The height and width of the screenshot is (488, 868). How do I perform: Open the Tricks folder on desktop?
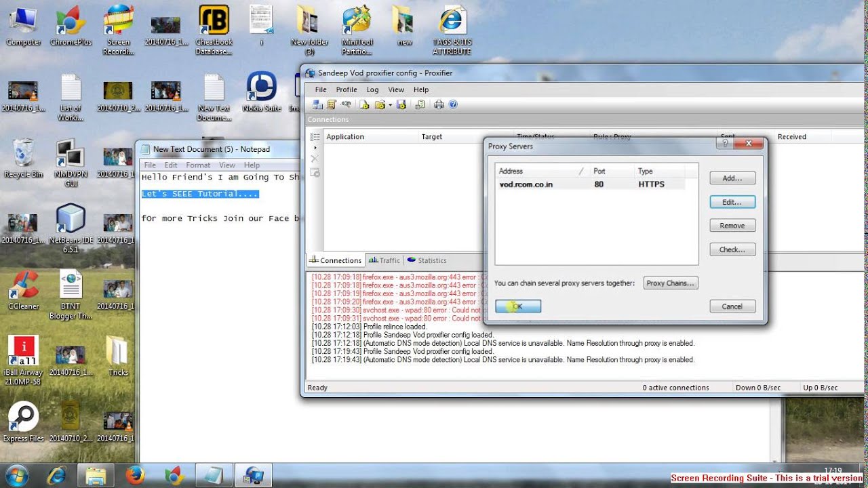(x=118, y=357)
